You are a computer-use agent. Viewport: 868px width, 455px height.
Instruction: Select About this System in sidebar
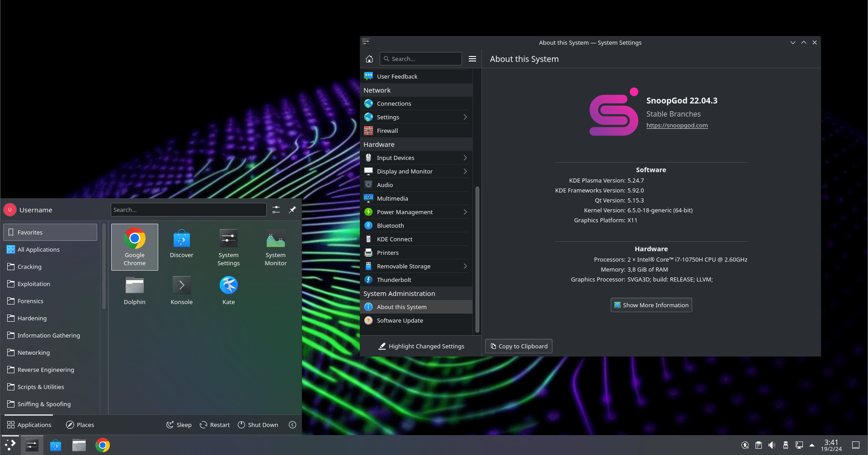click(416, 307)
